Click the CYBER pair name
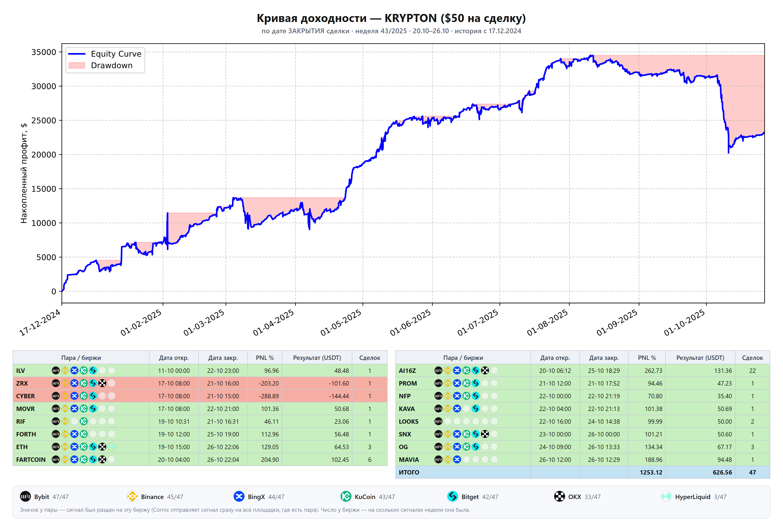783x532 pixels. pyautogui.click(x=26, y=396)
